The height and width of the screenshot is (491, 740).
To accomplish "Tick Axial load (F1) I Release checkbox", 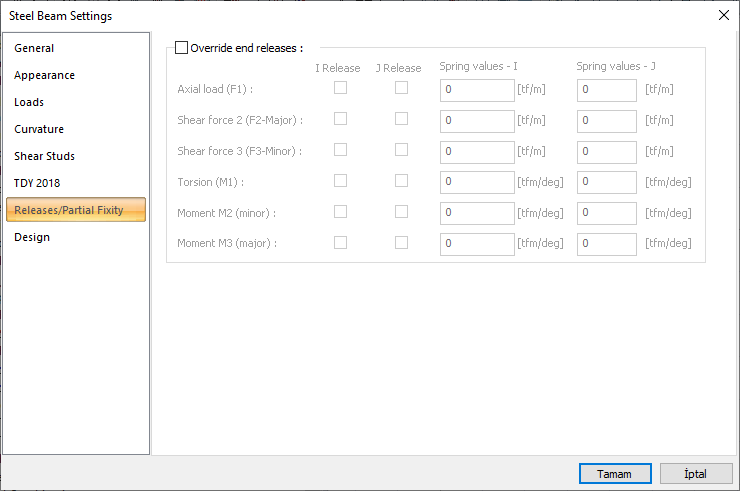I will 340,88.
